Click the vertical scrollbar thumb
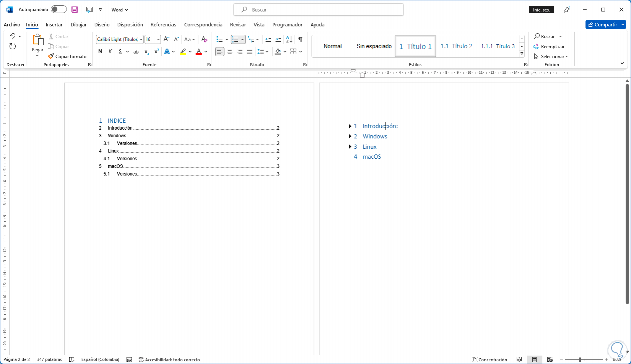The width and height of the screenshot is (631, 364). [x=627, y=194]
